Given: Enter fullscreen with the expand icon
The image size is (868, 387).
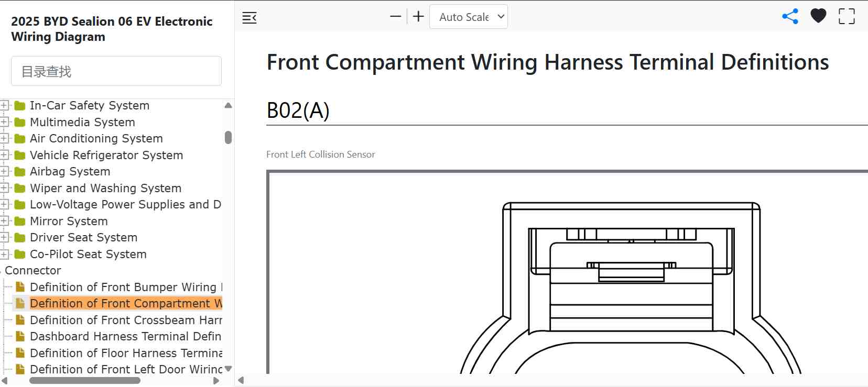Looking at the screenshot, I should tap(847, 16).
